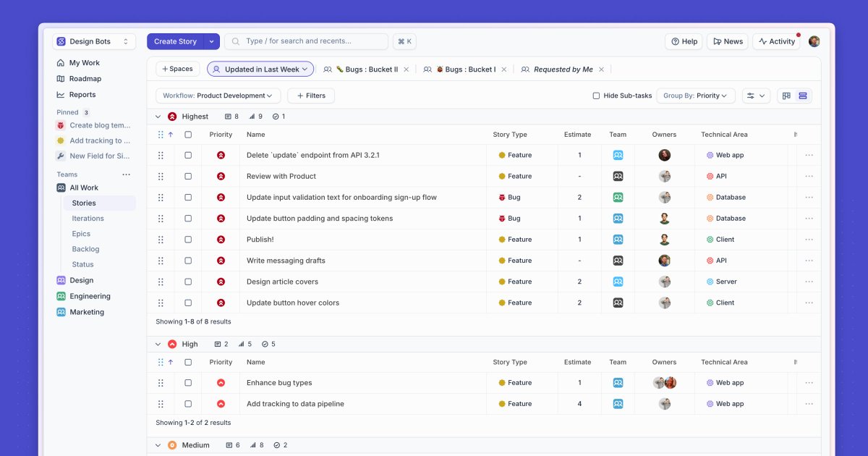This screenshot has width=868, height=456.
Task: Click the priority icon for Update button hover colors
Action: coord(221,303)
